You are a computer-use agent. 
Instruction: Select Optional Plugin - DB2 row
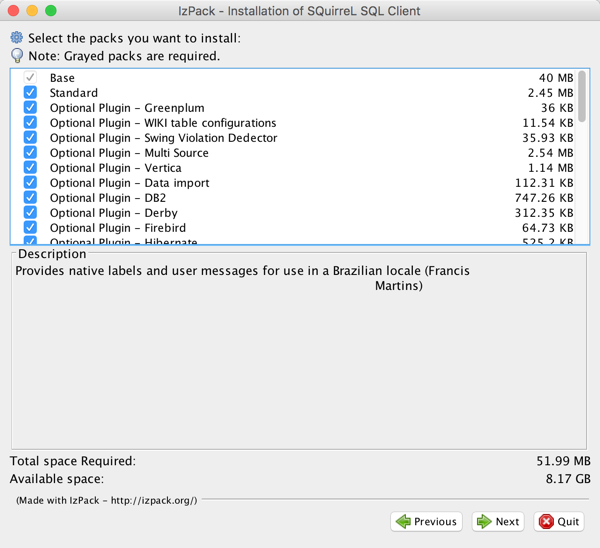tap(108, 198)
